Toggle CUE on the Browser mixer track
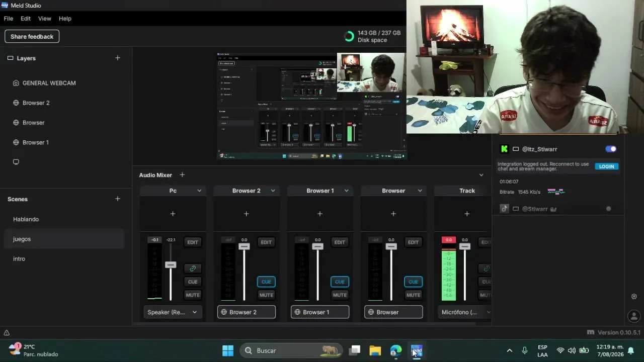Image resolution: width=644 pixels, height=362 pixels. click(413, 282)
